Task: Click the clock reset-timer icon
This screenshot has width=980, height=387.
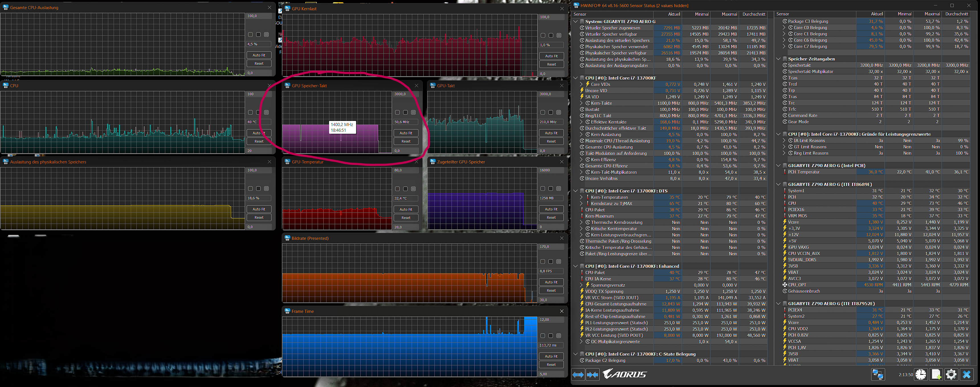Action: [x=921, y=374]
